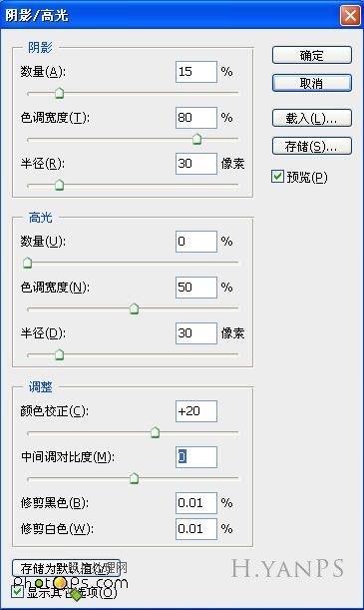Click the highlights 色调宽度(N) slider handle
The width and height of the screenshot is (364, 610).
tap(134, 308)
